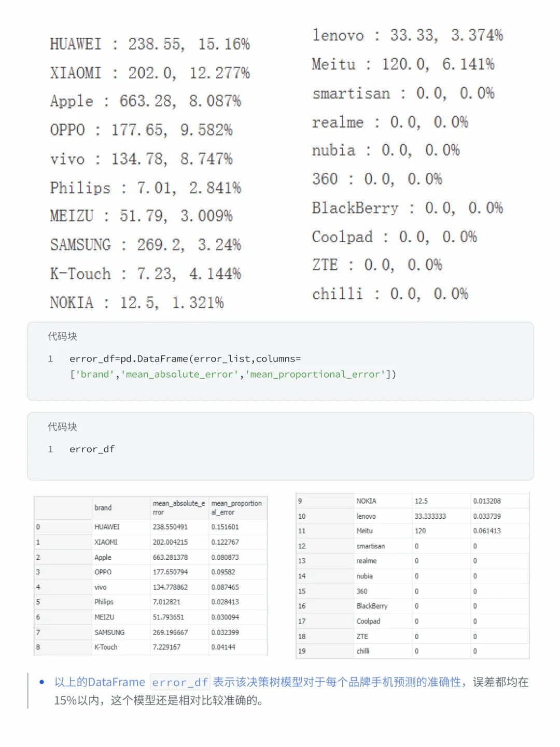560x747 pixels.
Task: Click the NOKIA row in right table
Action: tap(413, 501)
